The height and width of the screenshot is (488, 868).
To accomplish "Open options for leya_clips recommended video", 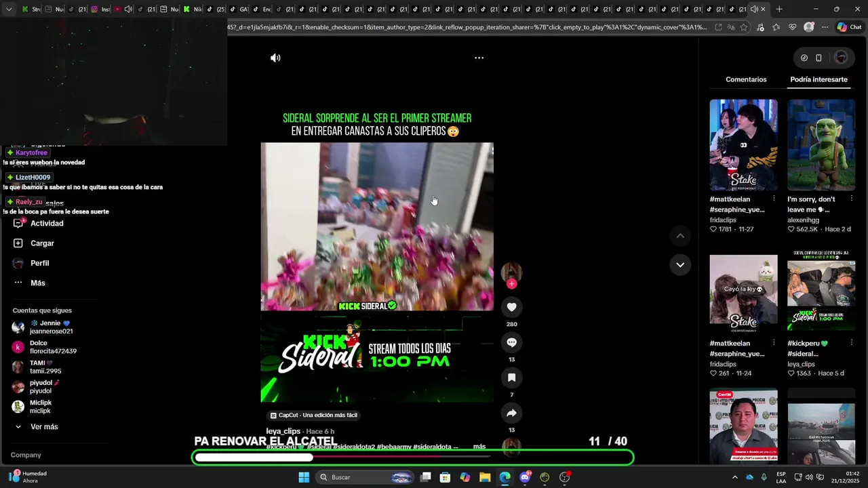I will tap(851, 343).
